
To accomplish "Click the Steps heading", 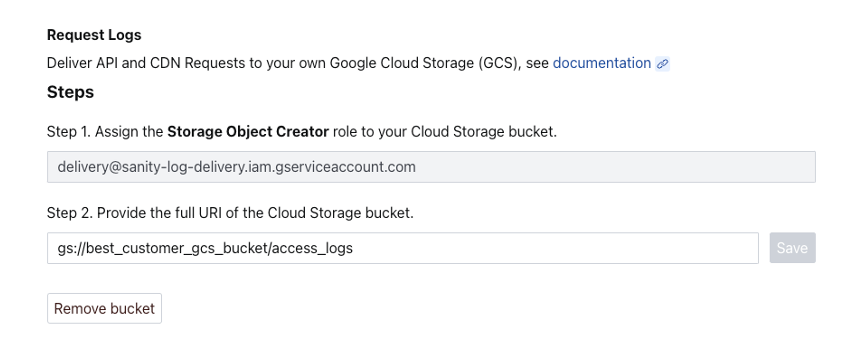I will (x=71, y=92).
